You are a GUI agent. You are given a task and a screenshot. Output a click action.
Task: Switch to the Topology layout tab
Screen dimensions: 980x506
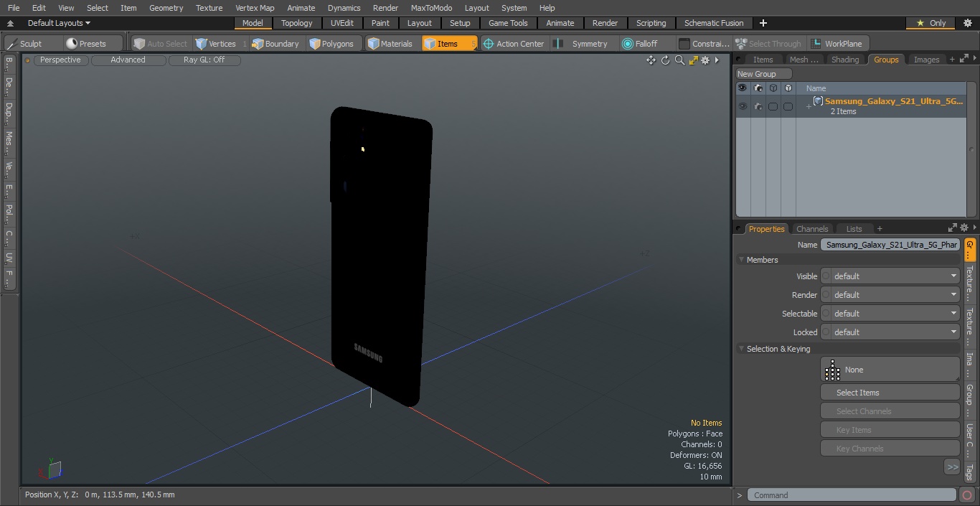coord(296,23)
